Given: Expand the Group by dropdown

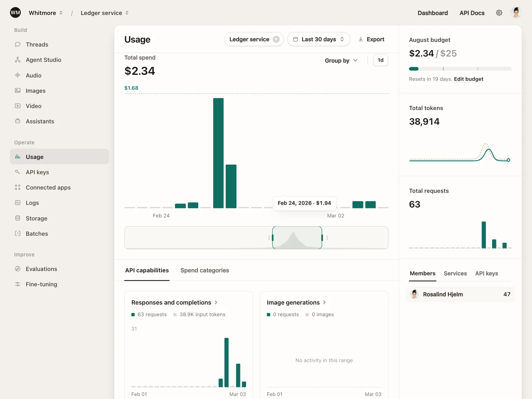Looking at the screenshot, I should [x=341, y=61].
